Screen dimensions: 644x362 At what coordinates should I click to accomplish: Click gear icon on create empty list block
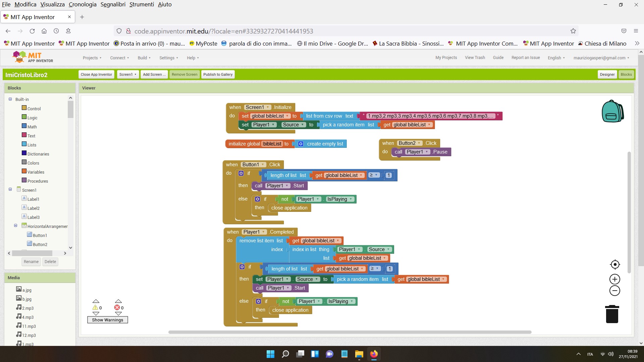[x=301, y=144]
